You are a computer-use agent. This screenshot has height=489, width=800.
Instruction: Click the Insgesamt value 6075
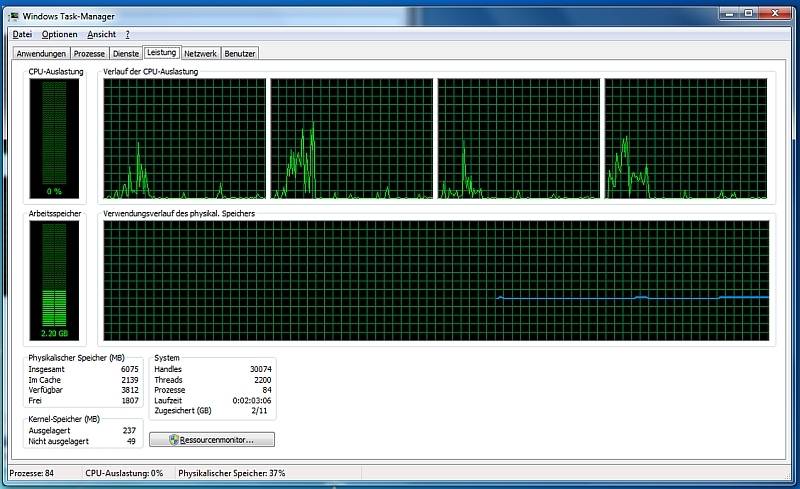(x=130, y=369)
